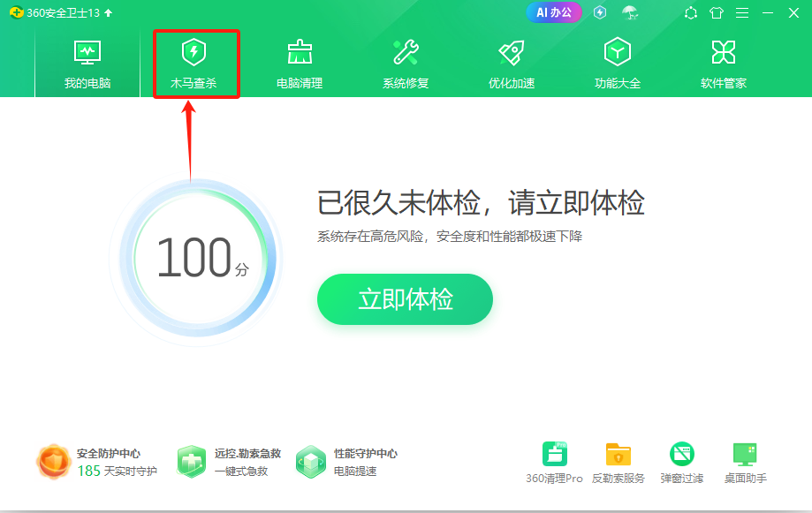Open 反勒索服务 folder icon
The image size is (812, 513).
pos(618,454)
